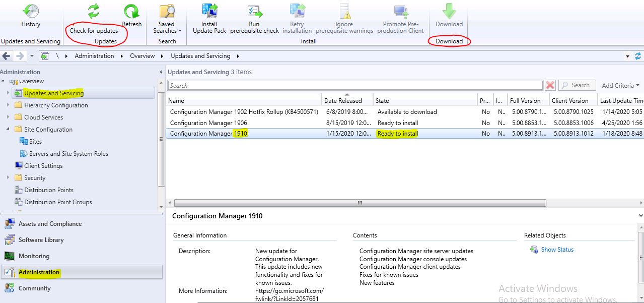The image size is (644, 303).
Task: Click the navigation tree vertical scrollbar
Action: (161, 139)
